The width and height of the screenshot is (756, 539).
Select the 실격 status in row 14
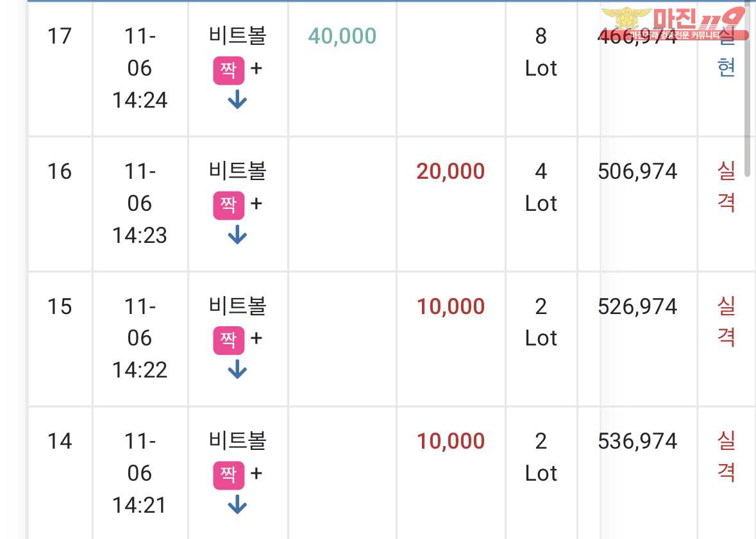click(x=726, y=457)
